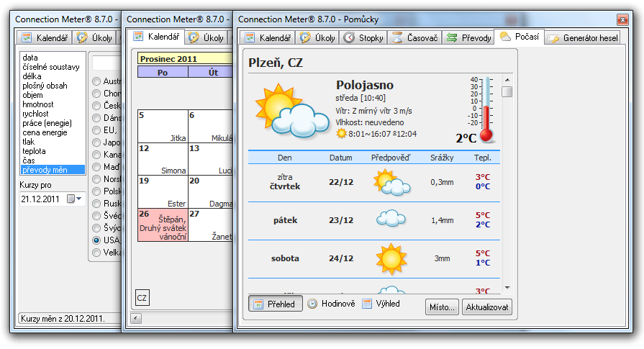Select the Polsk currency radio button

coord(96,191)
